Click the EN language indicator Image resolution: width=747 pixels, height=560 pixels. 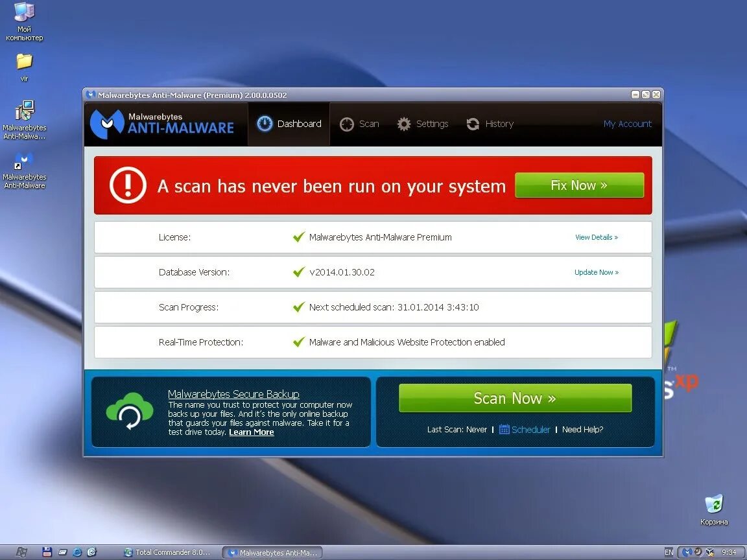[x=669, y=552]
